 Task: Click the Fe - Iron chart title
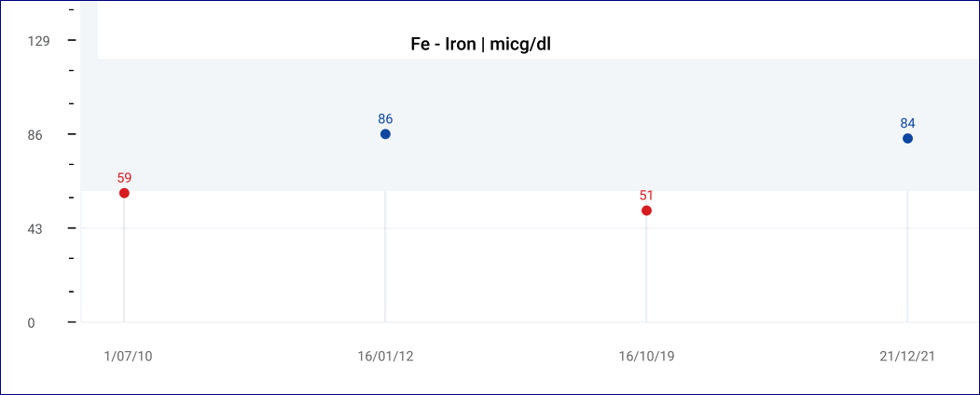480,45
